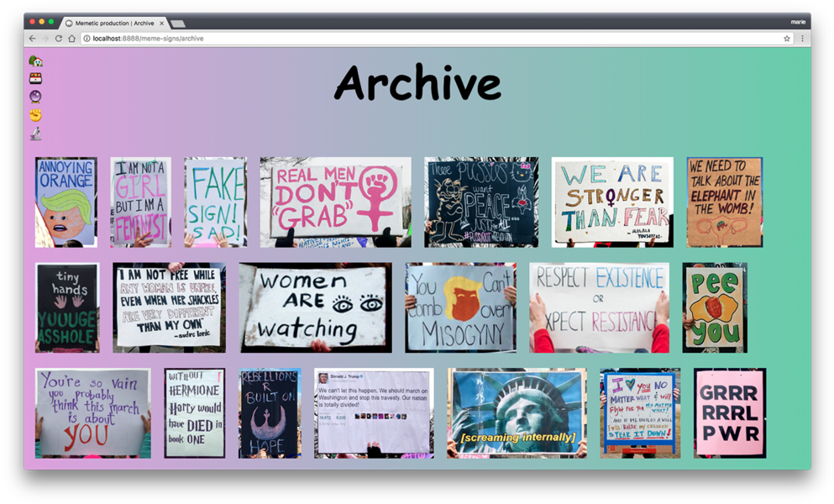Screen dimensions: 834x504
Task: Open the microscope emoji link
Action: tap(35, 134)
